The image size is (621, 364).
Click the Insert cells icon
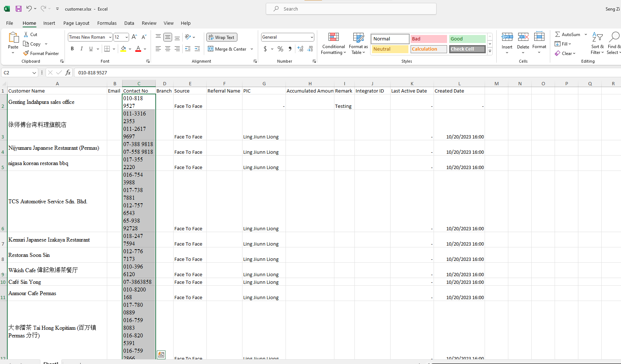[507, 37]
